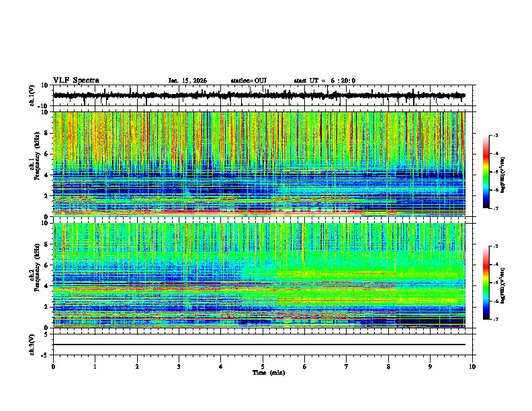Click the "VLF Spectra" title text

pos(76,81)
